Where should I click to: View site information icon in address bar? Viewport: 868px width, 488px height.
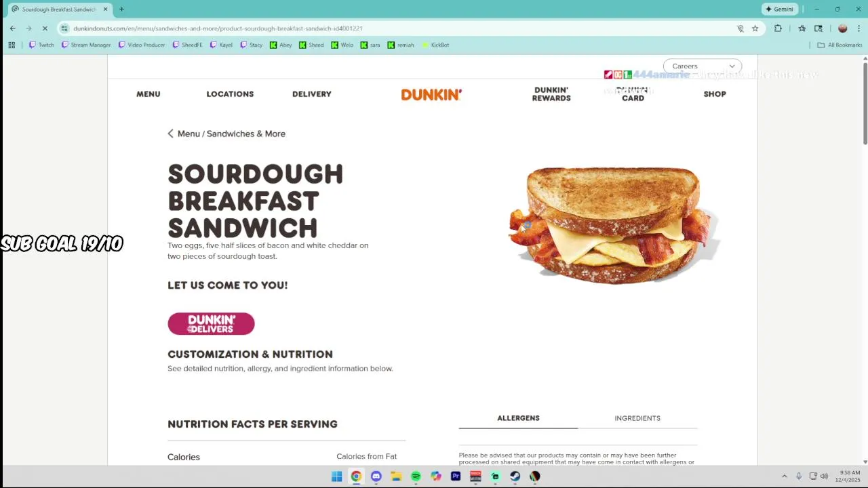(64, 28)
